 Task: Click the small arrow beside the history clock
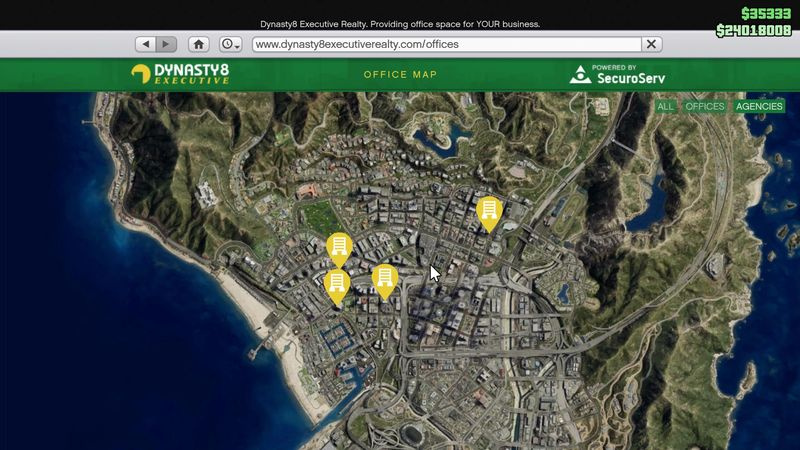coord(237,47)
